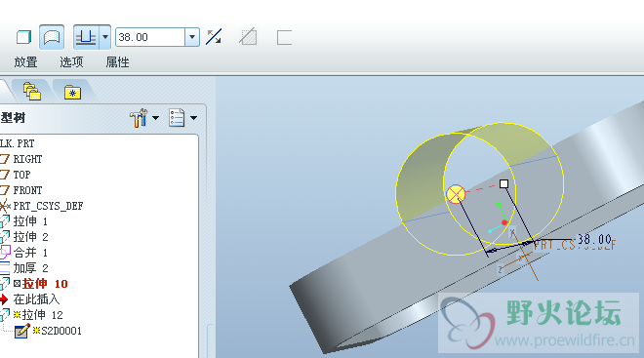This screenshot has height=358, width=644.
Task: Select the solid extrude icon
Action: click(x=23, y=37)
